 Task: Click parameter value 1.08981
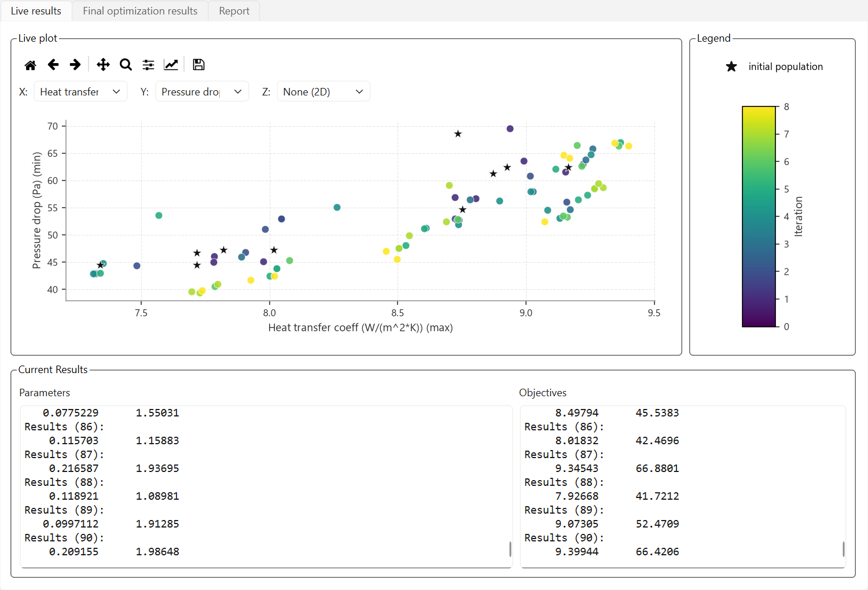point(157,496)
